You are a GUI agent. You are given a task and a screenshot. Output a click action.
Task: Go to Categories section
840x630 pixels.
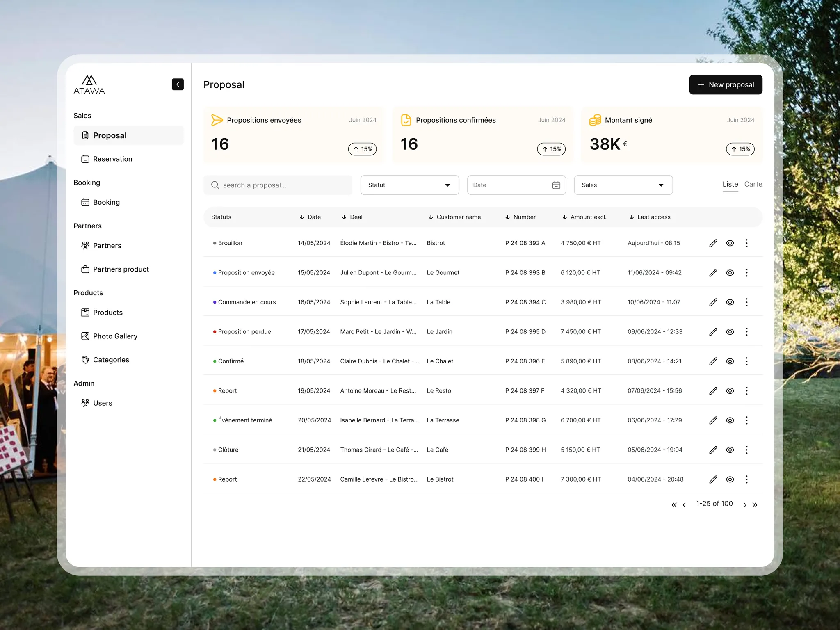tap(128, 360)
